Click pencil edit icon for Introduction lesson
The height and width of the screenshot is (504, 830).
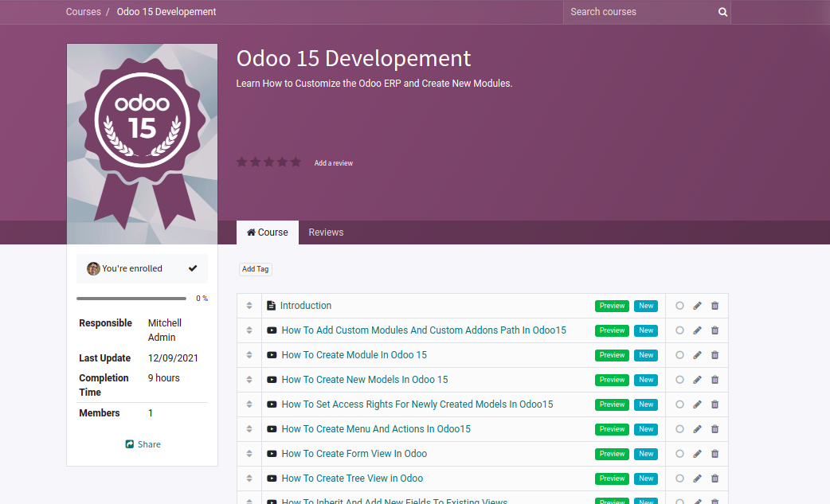(697, 306)
